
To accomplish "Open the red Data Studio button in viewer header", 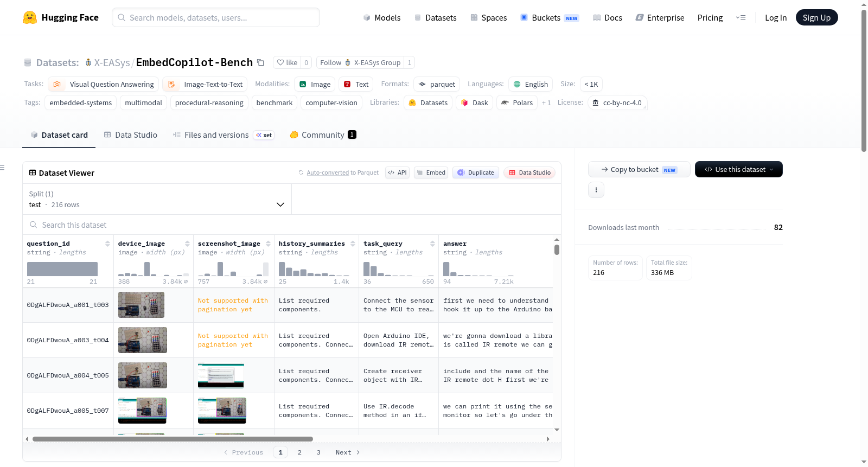I will click(529, 172).
